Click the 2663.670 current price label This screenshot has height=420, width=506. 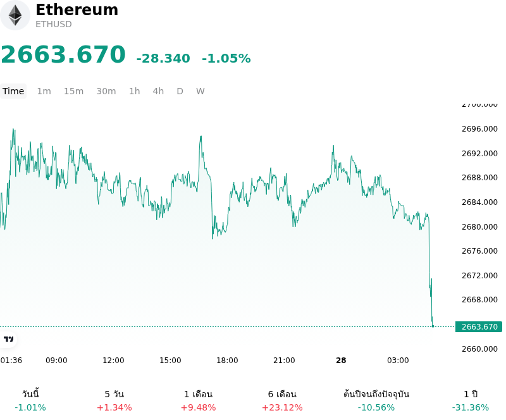[479, 327]
